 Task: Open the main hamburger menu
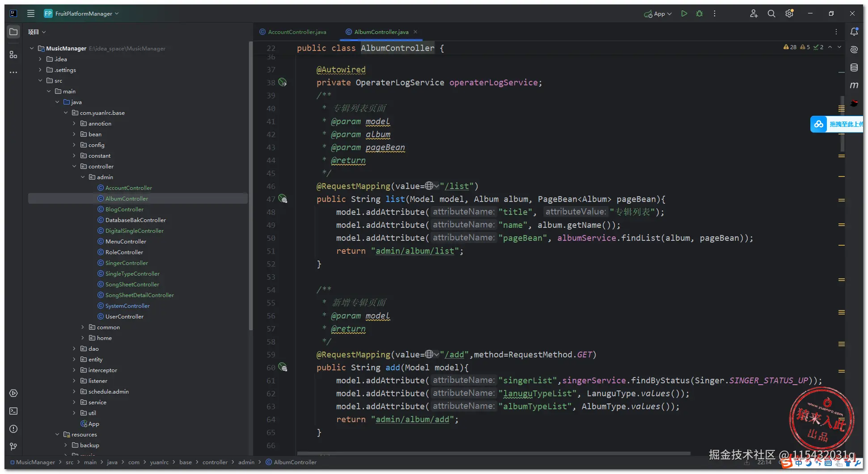[31, 13]
